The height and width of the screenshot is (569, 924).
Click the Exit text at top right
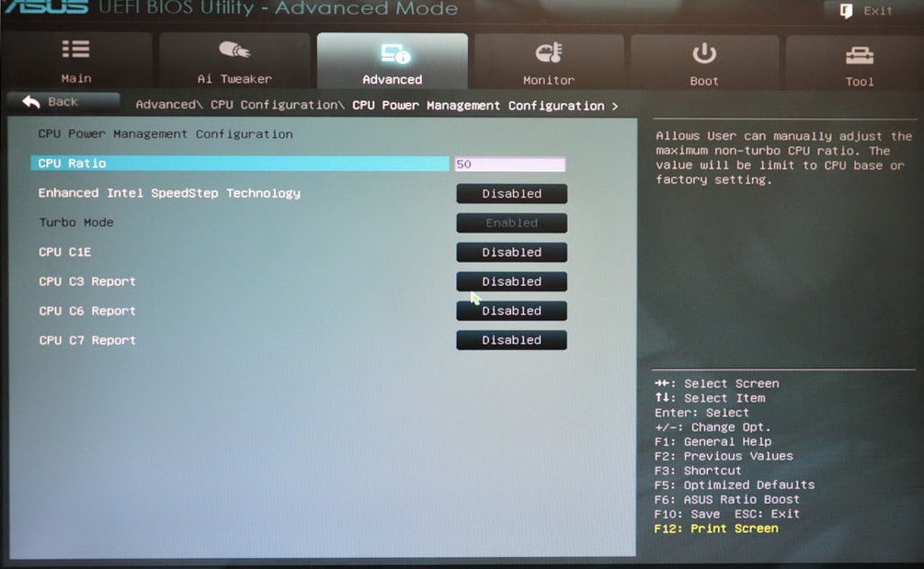pyautogui.click(x=878, y=11)
